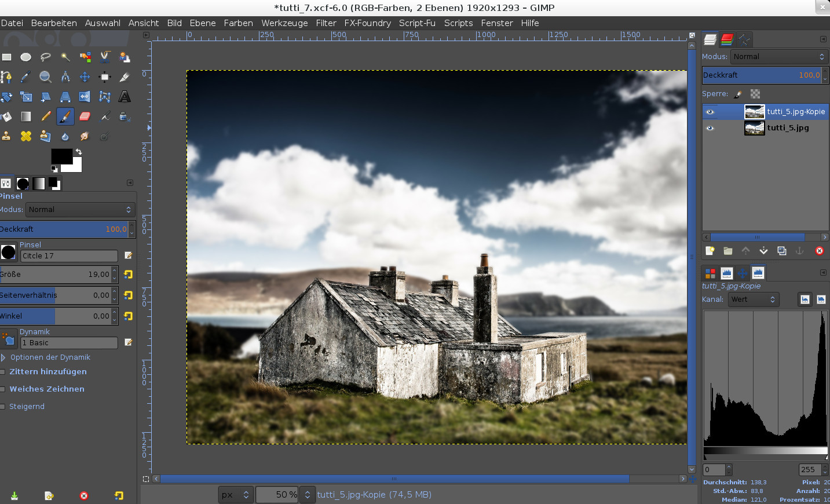The width and height of the screenshot is (830, 504).
Task: Select the Eraser tool in the toolbox
Action: pos(85,116)
